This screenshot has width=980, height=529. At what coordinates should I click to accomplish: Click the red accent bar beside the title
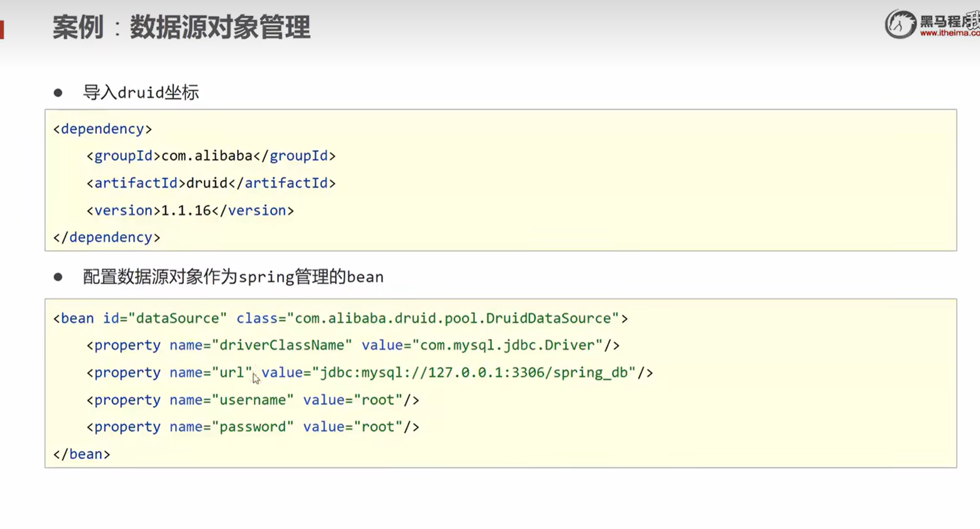2,29
